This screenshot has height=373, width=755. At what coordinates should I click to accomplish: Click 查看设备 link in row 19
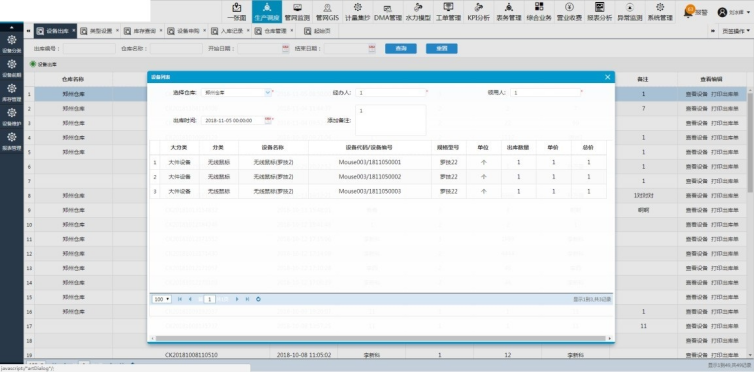696,355
